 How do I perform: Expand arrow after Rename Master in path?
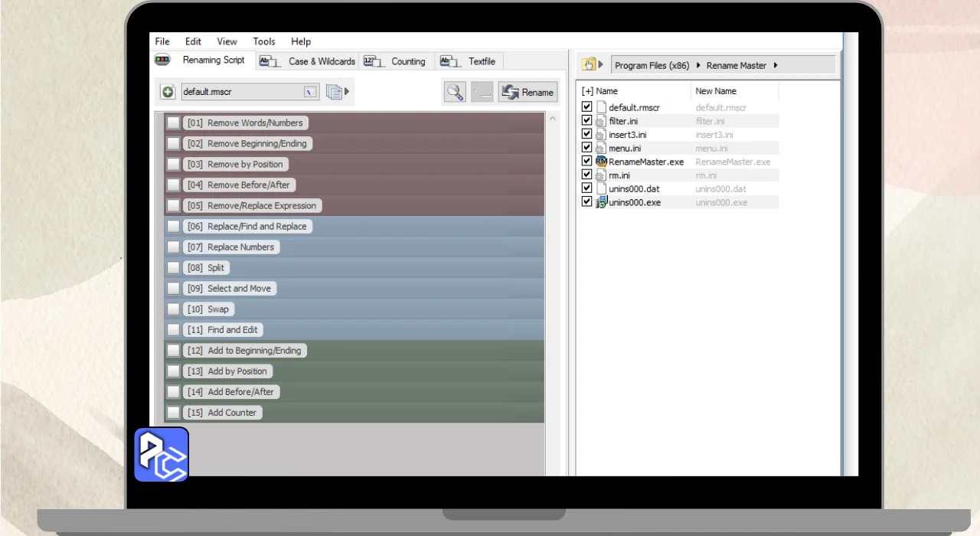[776, 65]
